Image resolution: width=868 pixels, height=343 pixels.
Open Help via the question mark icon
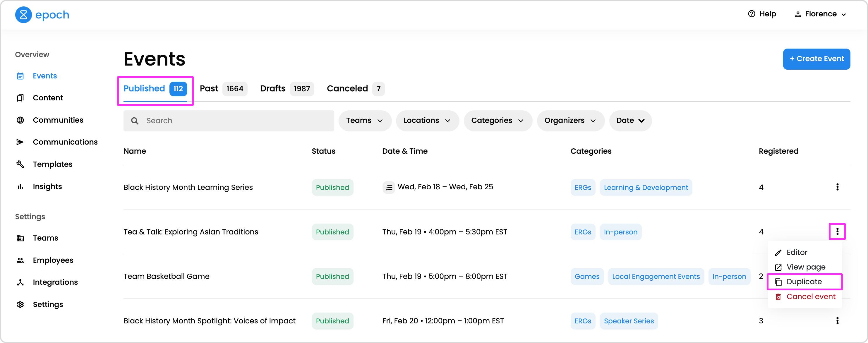pyautogui.click(x=752, y=14)
